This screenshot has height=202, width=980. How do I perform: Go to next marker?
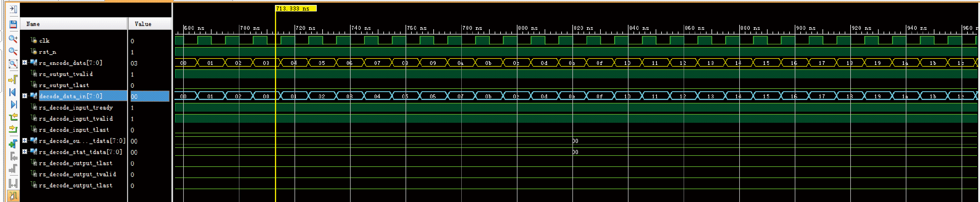coord(13,168)
